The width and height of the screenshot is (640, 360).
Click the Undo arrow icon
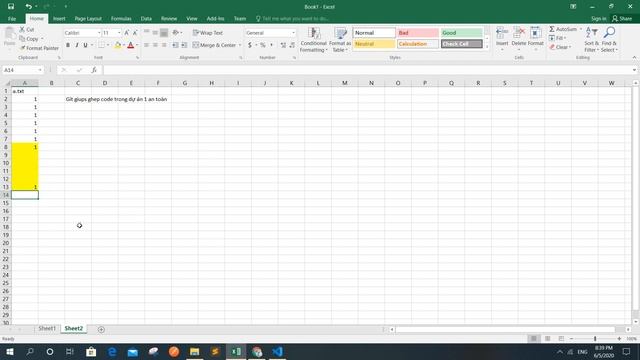(x=28, y=7)
